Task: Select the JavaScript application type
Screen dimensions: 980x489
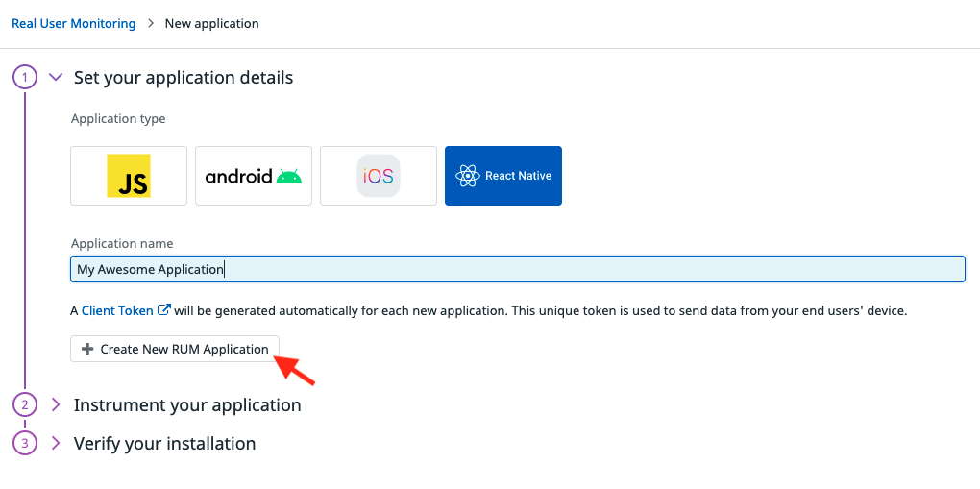Action: tap(129, 176)
